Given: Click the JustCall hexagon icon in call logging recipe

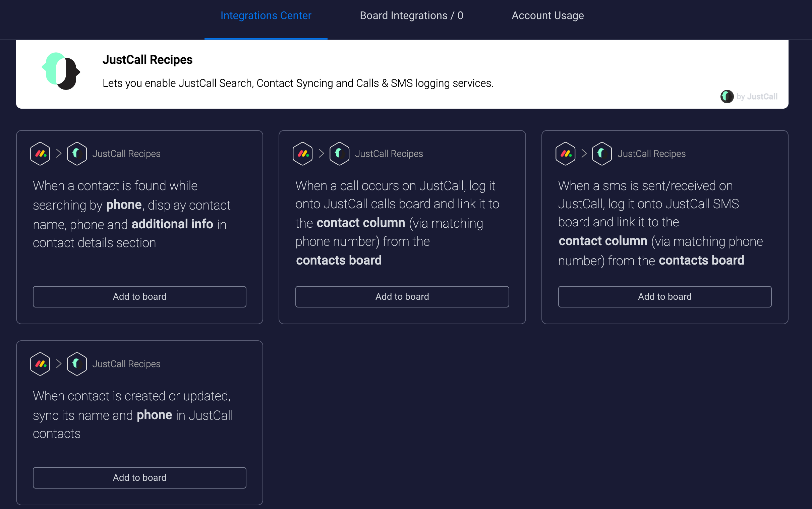Looking at the screenshot, I should pyautogui.click(x=339, y=154).
